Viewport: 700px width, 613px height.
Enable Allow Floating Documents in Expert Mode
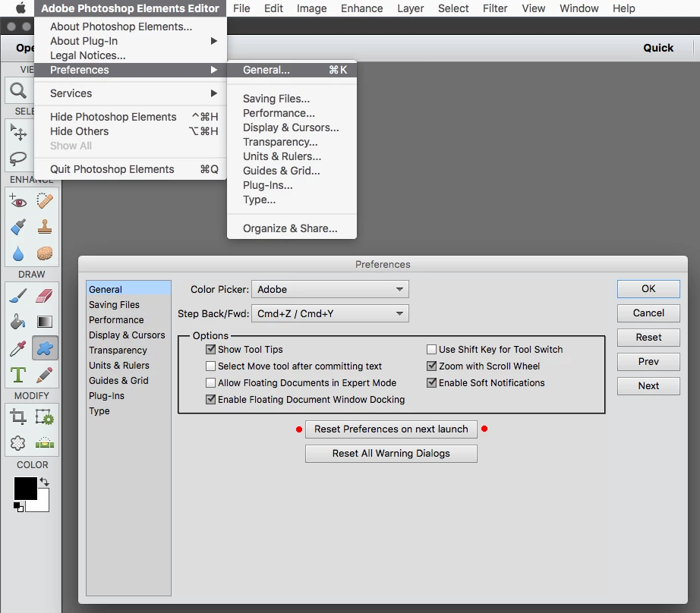(211, 383)
